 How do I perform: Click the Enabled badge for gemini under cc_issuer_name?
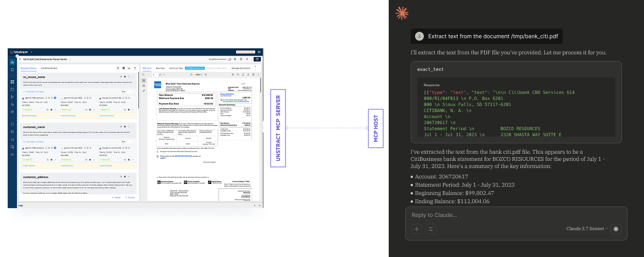coord(66,110)
